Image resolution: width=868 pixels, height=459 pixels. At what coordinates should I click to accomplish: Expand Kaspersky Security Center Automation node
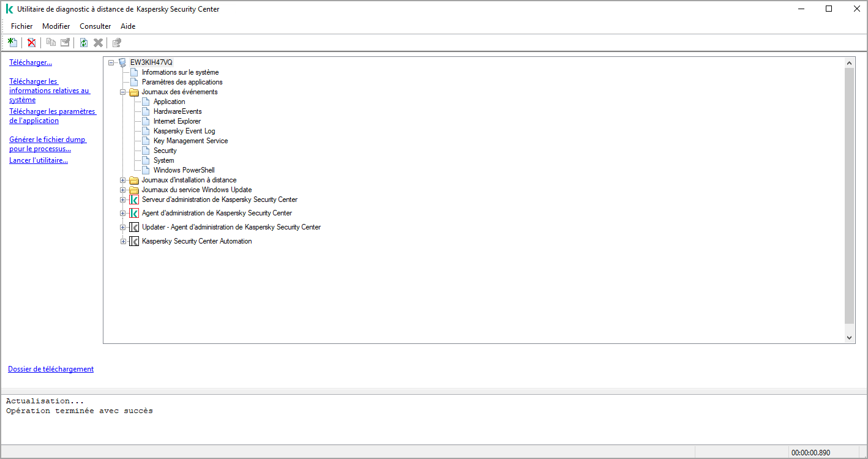pos(123,241)
